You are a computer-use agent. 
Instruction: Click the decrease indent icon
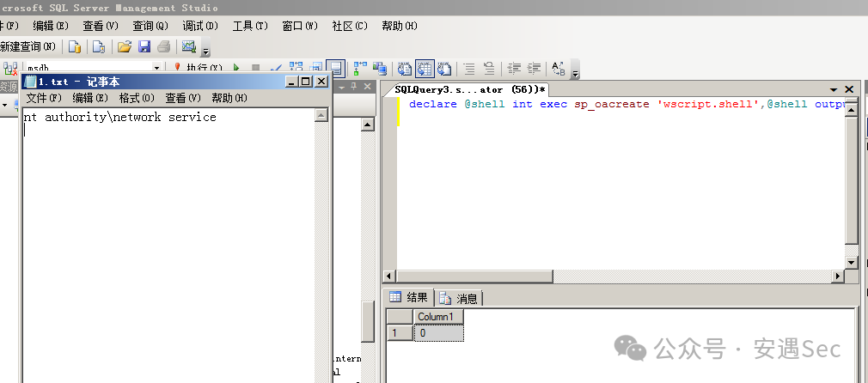514,68
